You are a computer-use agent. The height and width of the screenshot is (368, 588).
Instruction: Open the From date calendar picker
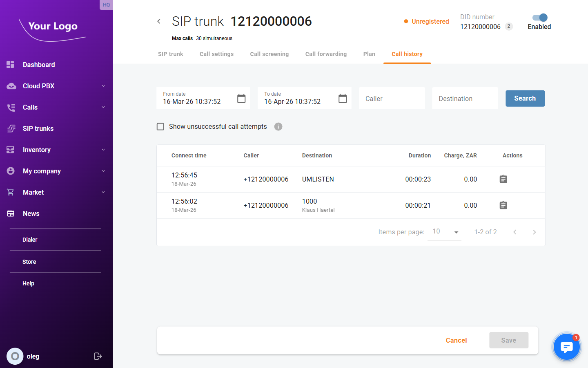coord(241,99)
